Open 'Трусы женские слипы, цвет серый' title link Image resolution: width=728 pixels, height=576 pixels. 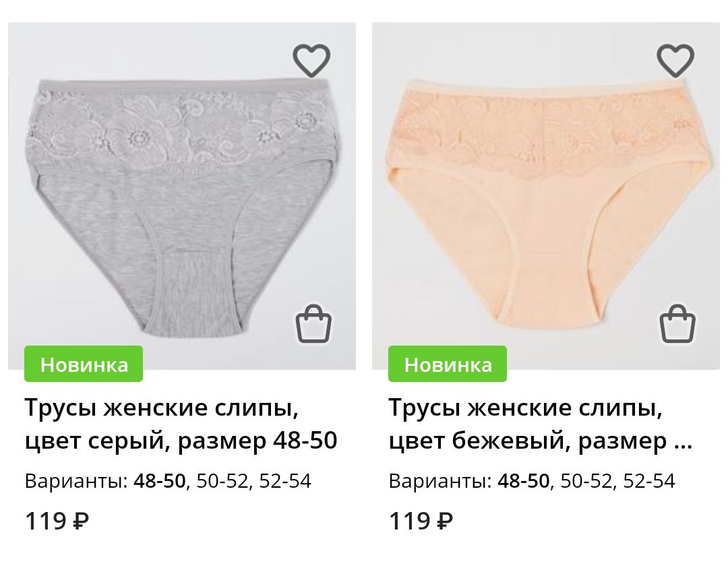pyautogui.click(x=181, y=424)
